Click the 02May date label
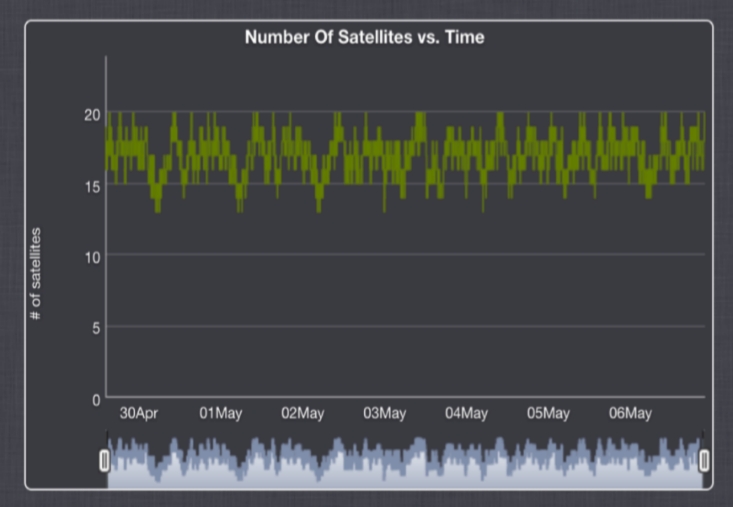The image size is (733, 507). click(303, 414)
